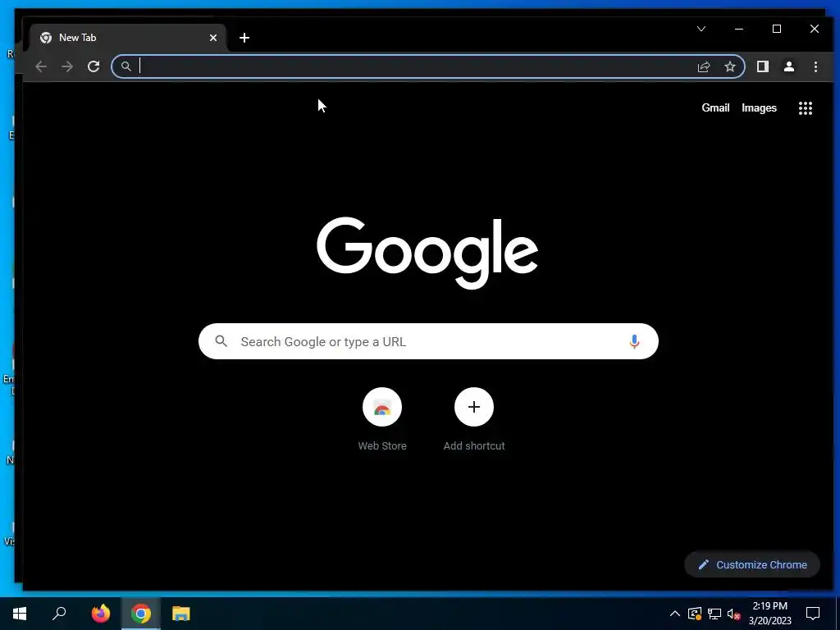The image size is (840, 630).
Task: Open a new tab with the plus button
Action: (244, 38)
